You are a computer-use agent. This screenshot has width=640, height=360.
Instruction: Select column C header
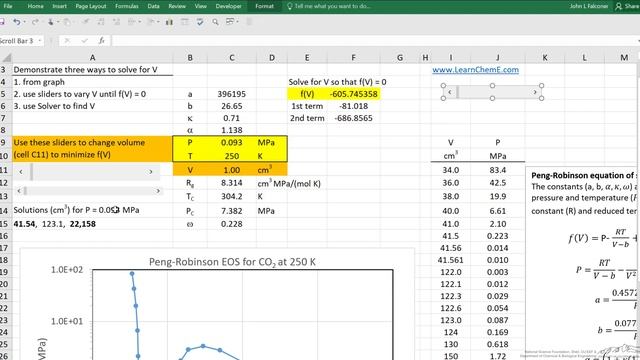coord(231,58)
